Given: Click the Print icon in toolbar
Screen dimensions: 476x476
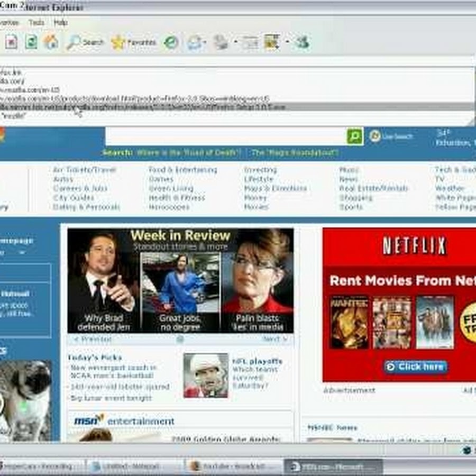Looking at the screenshot, I should click(x=221, y=42).
